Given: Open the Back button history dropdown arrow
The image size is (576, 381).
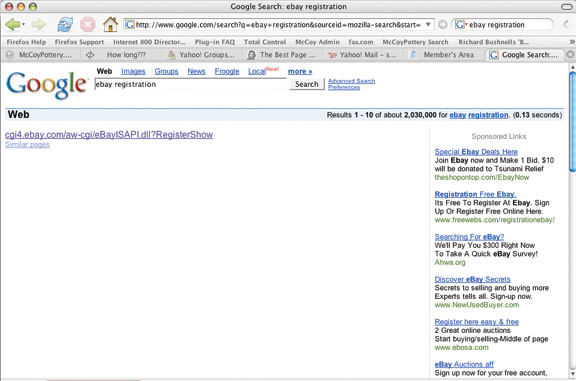Looking at the screenshot, I should [x=24, y=25].
